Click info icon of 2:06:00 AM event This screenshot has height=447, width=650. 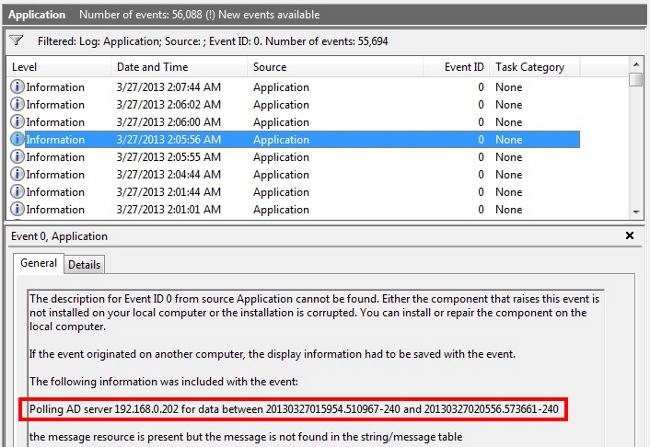17,122
